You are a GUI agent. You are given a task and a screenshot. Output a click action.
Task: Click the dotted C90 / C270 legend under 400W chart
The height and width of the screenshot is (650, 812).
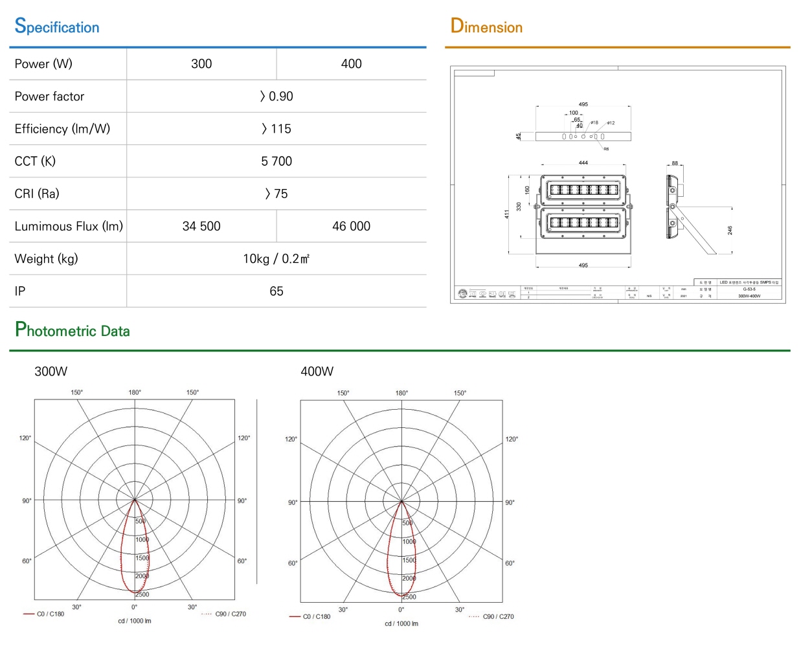[x=491, y=616]
